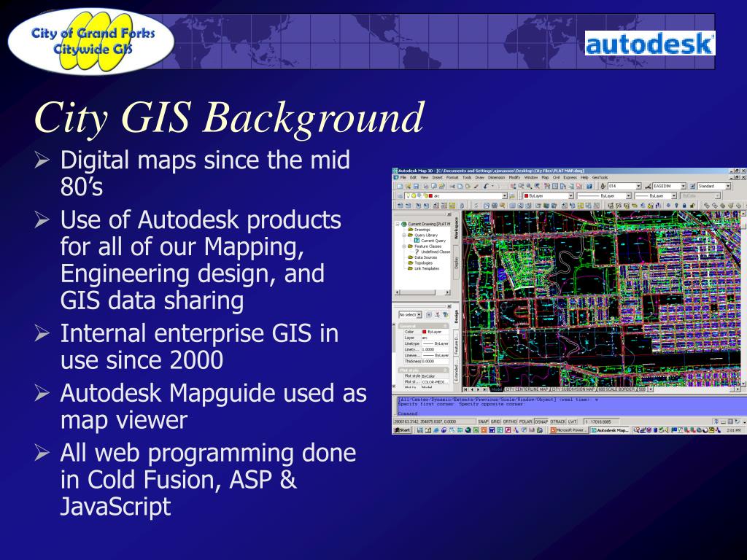Viewport: 747px width, 560px height.
Task: Collapse the Query Library tree node
Action: pyautogui.click(x=404, y=236)
